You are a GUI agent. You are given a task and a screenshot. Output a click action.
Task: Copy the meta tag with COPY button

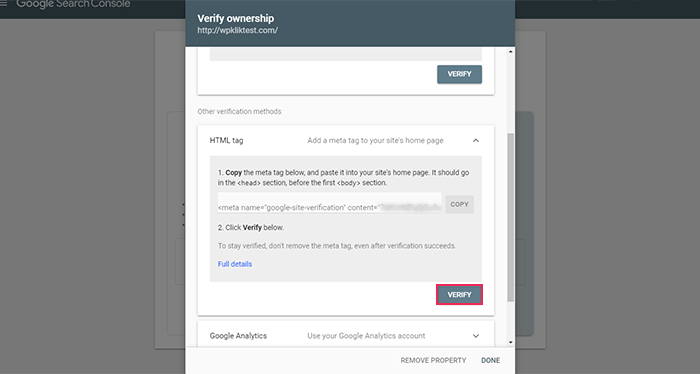tap(459, 204)
